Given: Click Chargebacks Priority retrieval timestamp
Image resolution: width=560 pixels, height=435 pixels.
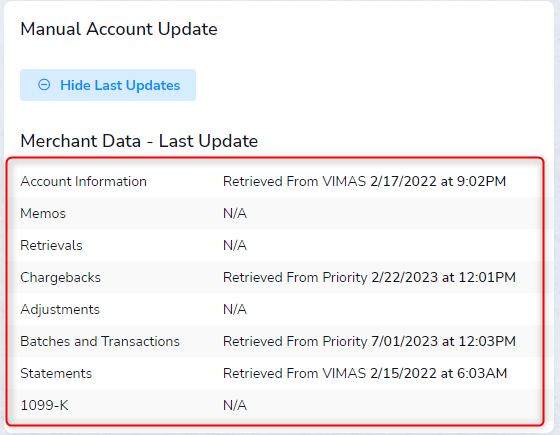Looking at the screenshot, I should point(369,278).
